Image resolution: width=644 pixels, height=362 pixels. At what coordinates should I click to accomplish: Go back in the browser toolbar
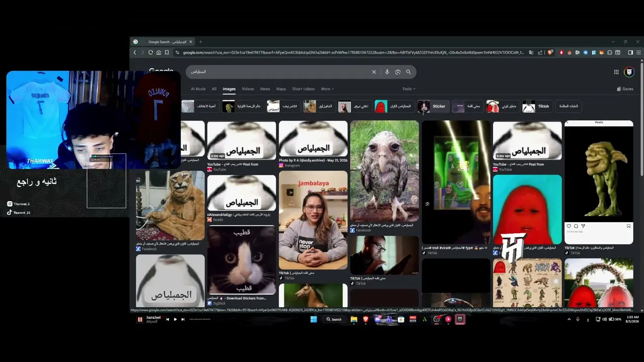[x=135, y=52]
